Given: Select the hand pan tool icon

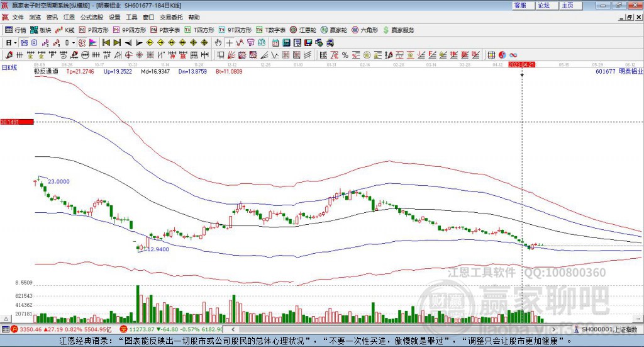Looking at the screenshot, I should [218, 42].
